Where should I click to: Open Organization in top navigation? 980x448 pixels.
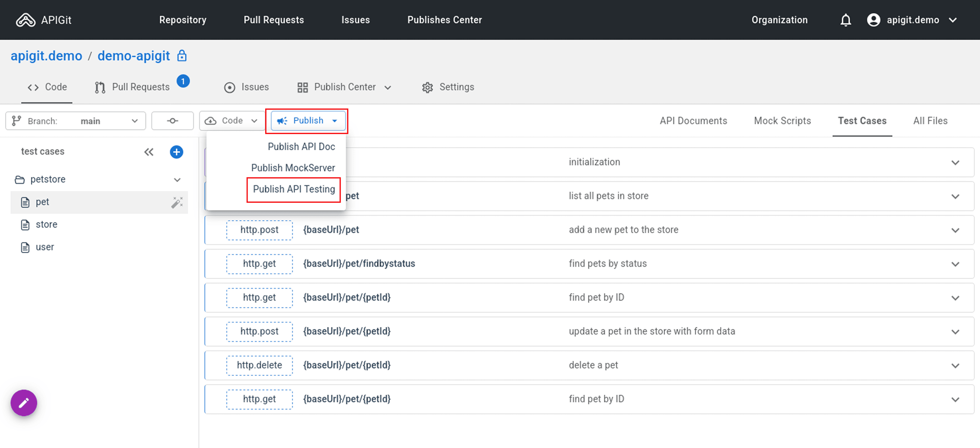[x=779, y=20]
